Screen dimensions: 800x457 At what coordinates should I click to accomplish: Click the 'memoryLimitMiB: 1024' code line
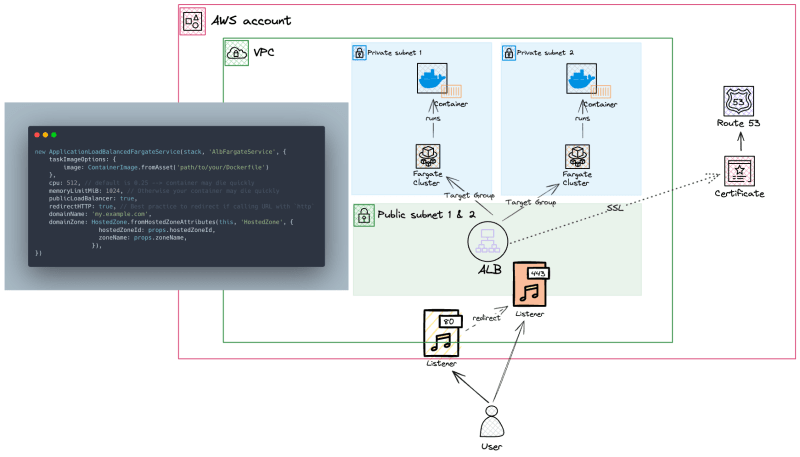(164, 191)
